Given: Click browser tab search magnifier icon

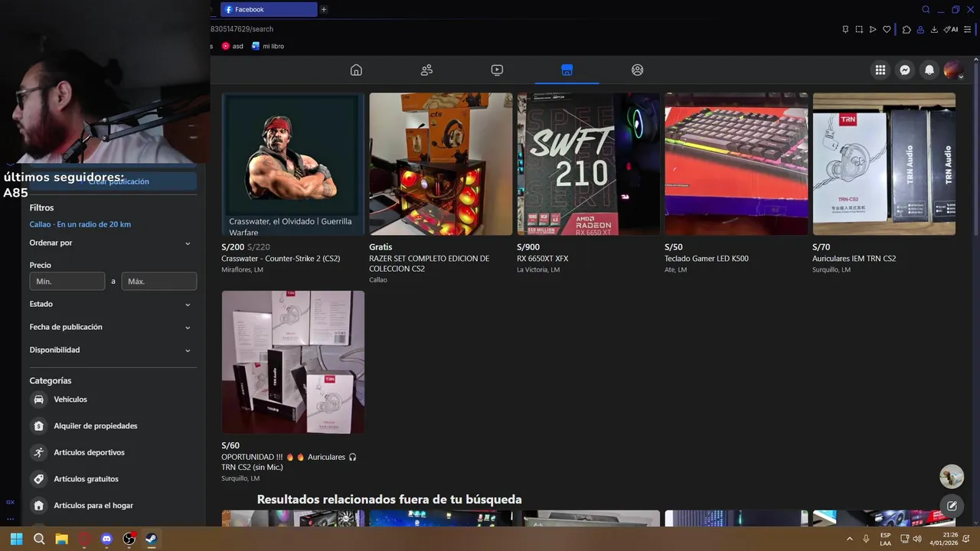Looking at the screenshot, I should [x=926, y=10].
